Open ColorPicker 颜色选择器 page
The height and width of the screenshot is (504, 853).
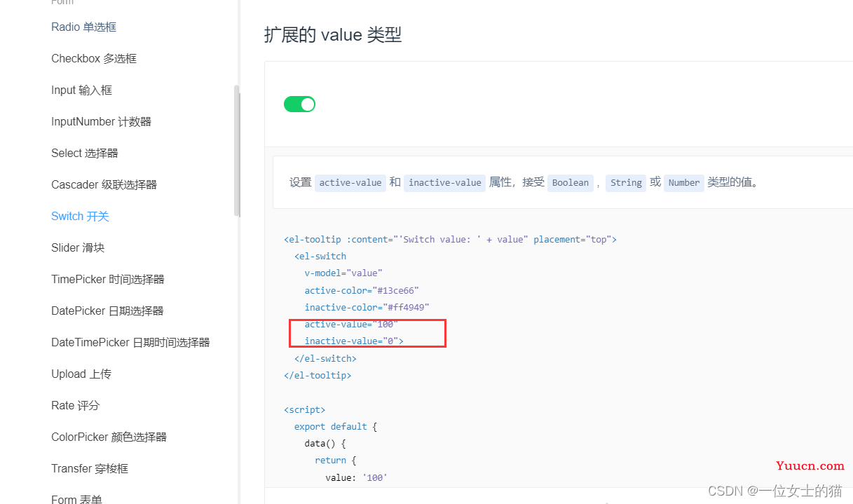click(x=109, y=437)
